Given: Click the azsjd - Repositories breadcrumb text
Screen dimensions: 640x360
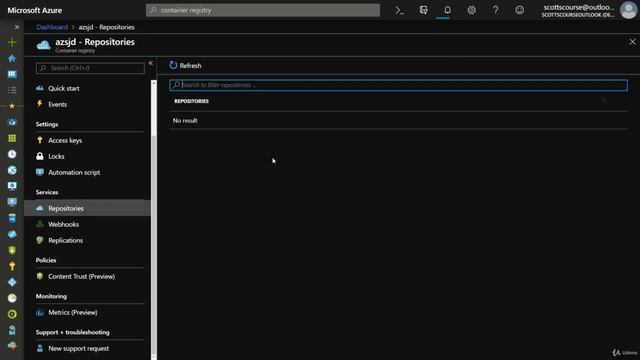Looking at the screenshot, I should (107, 27).
